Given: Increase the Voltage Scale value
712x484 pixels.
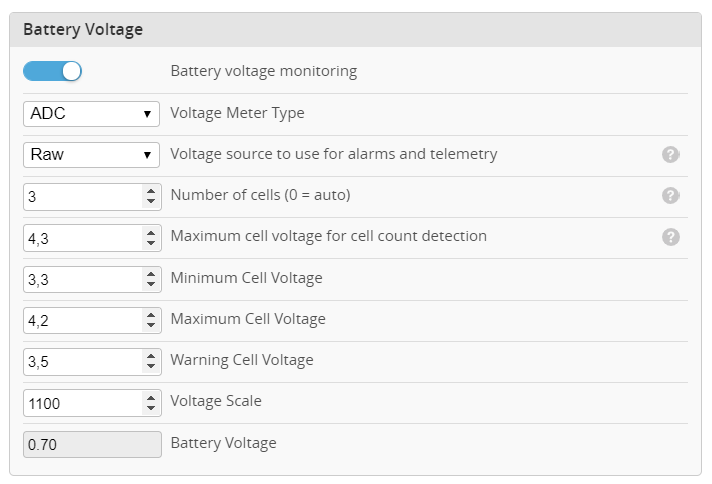Looking at the screenshot, I should tap(151, 397).
